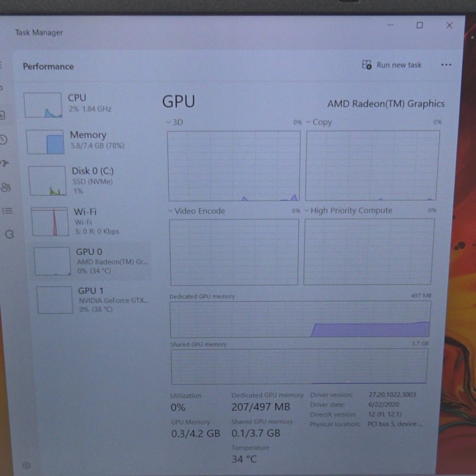Viewport: 476px width, 476px height.
Task: Select Disk 0 (C:) performance item
Action: point(87,181)
